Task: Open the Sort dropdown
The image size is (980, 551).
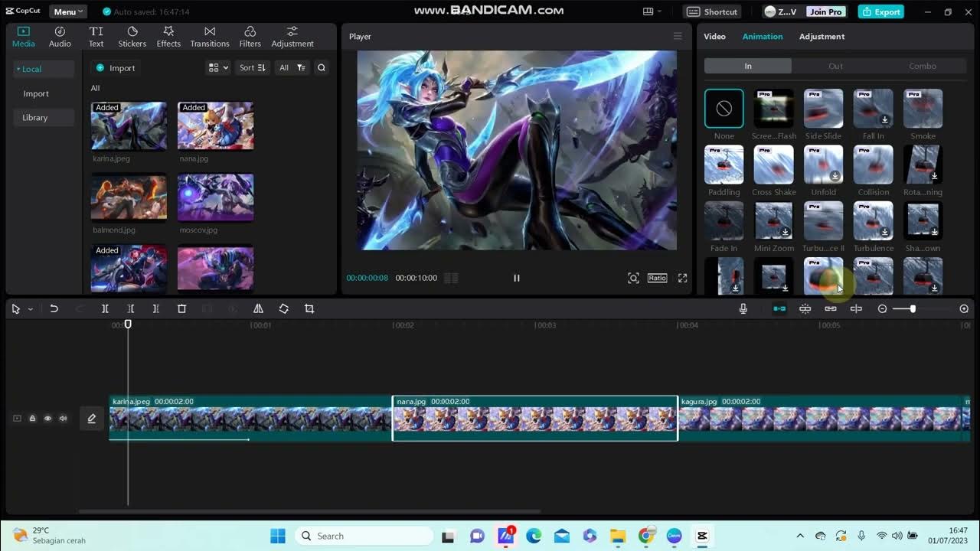Action: [252, 67]
